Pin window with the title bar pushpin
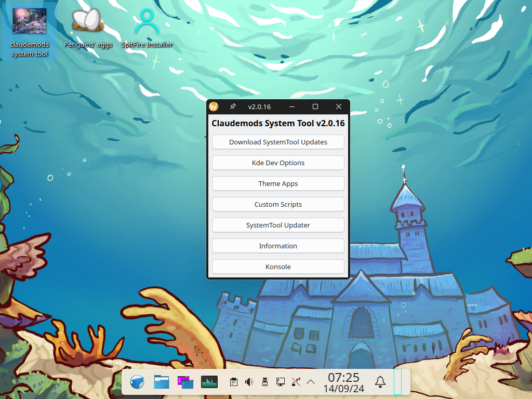The height and width of the screenshot is (399, 532). [233, 107]
